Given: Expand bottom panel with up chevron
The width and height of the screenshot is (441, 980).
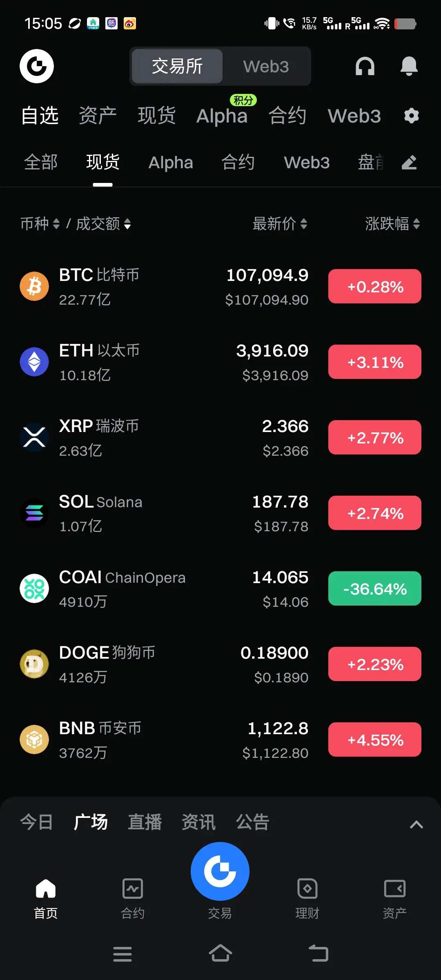Looking at the screenshot, I should pos(416,824).
